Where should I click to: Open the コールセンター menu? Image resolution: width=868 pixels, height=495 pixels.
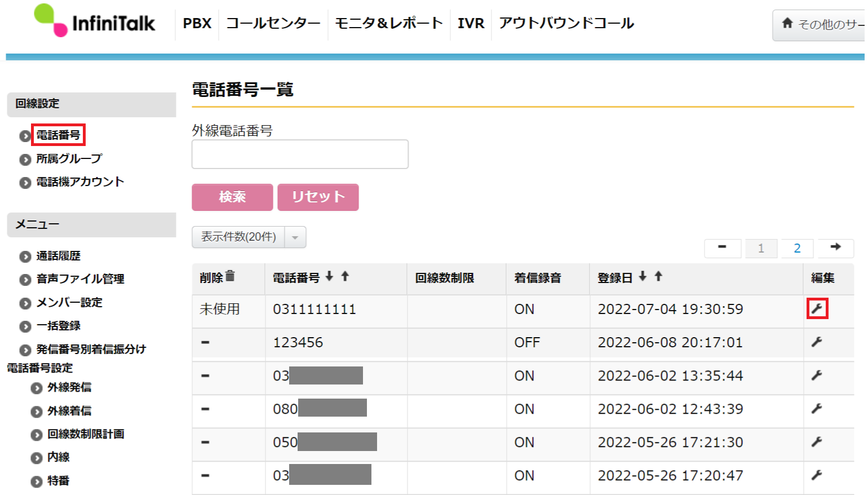[x=273, y=24]
